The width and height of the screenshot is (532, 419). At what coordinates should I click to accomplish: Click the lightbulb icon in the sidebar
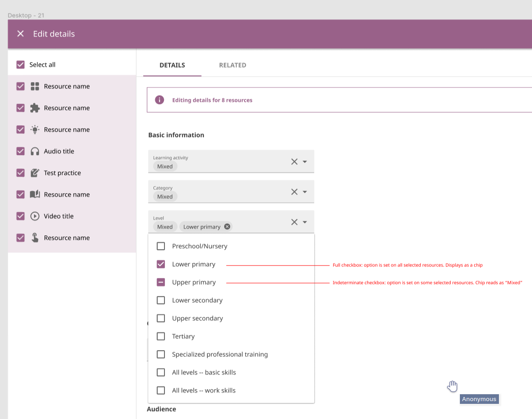pos(35,129)
